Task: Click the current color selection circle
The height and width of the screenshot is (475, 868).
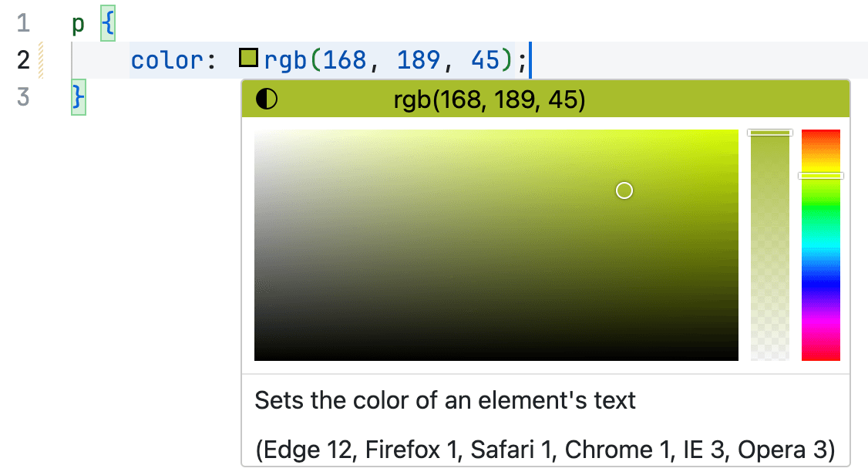Action: 624,190
